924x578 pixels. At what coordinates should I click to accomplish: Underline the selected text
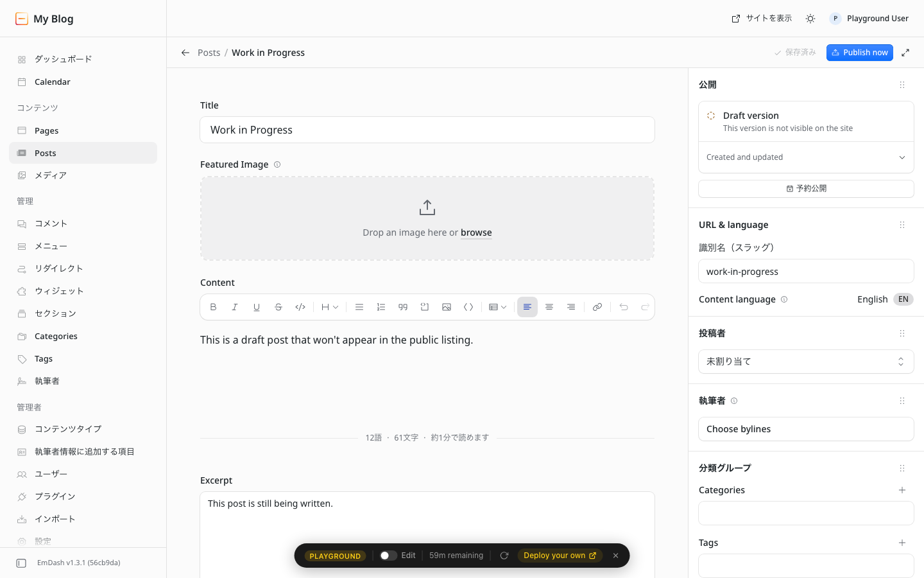257,307
